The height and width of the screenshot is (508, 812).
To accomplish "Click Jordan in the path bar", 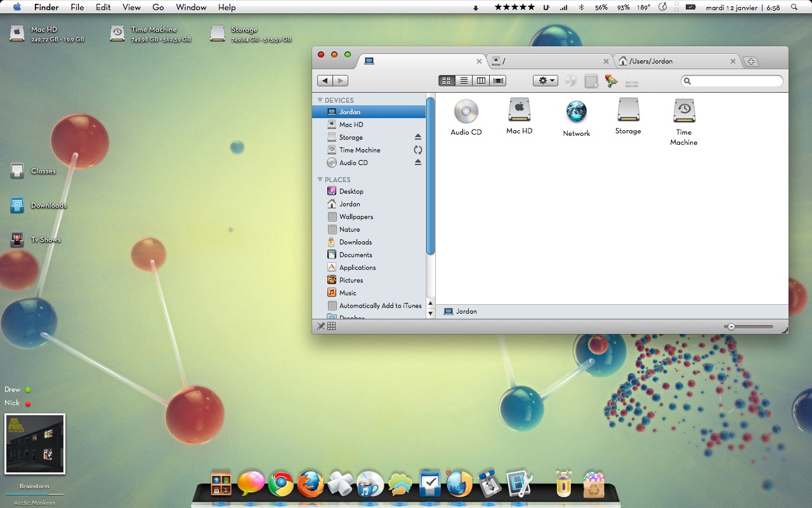I will point(461,311).
